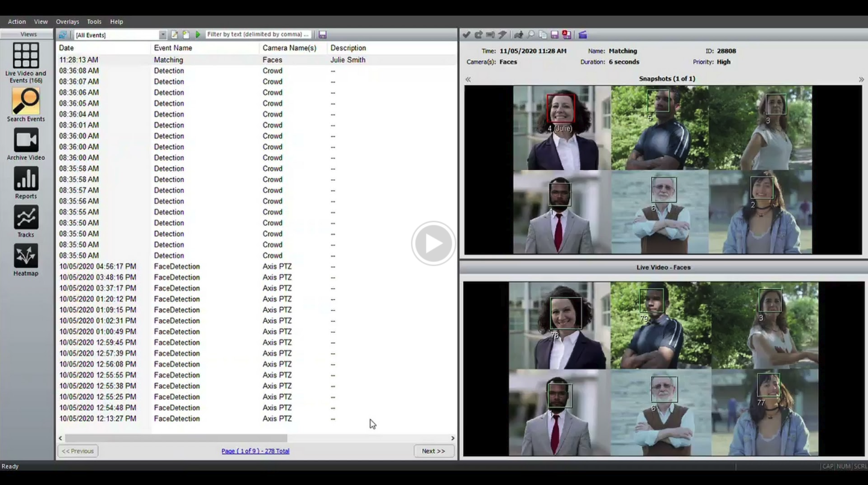Click the magnifier icon in event toolbar
Viewport: 868px width, 485px height.
coord(531,35)
